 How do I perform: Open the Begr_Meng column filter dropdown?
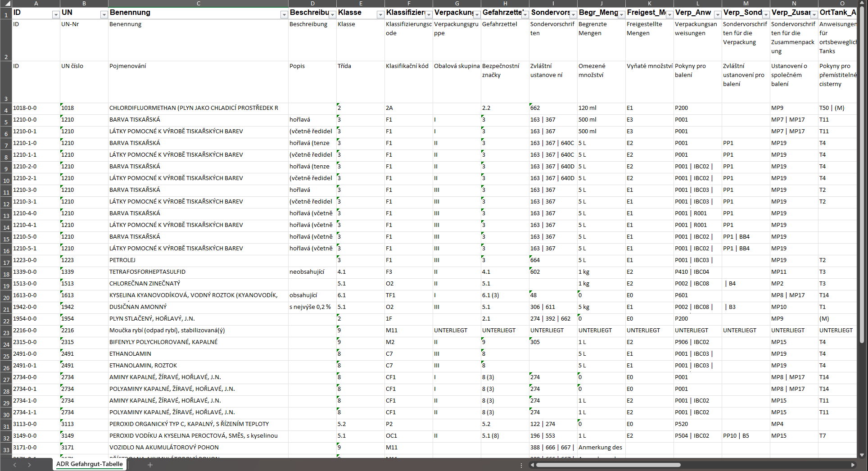click(621, 15)
